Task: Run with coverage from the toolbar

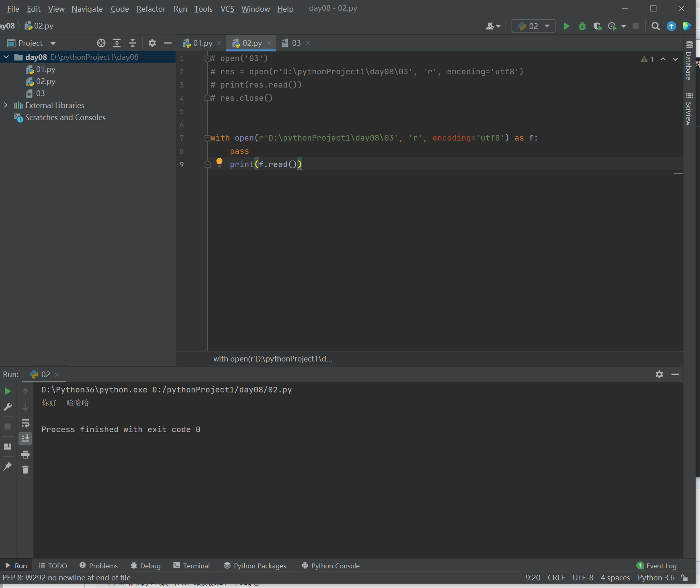Action: pos(597,26)
